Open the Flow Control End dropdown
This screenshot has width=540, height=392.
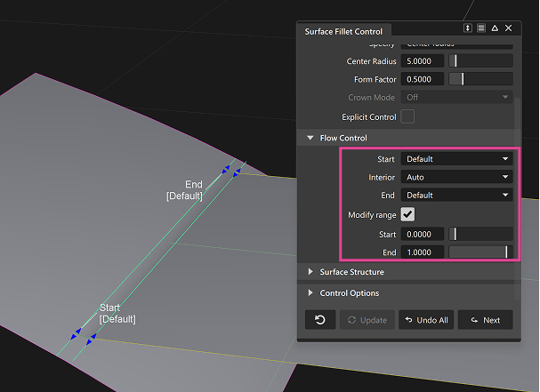(x=456, y=196)
